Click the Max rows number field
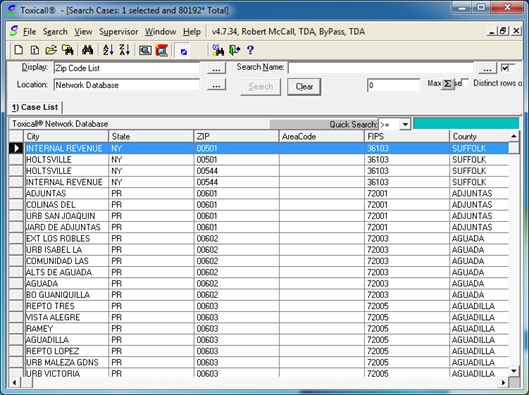This screenshot has width=529, height=395. pos(393,85)
